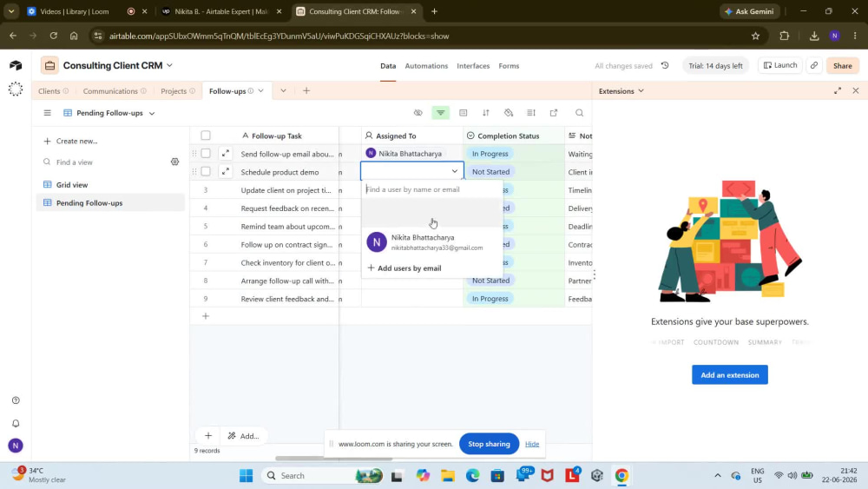Open Chrome tab search dropdown
The width and height of the screenshot is (868, 489).
[11, 11]
